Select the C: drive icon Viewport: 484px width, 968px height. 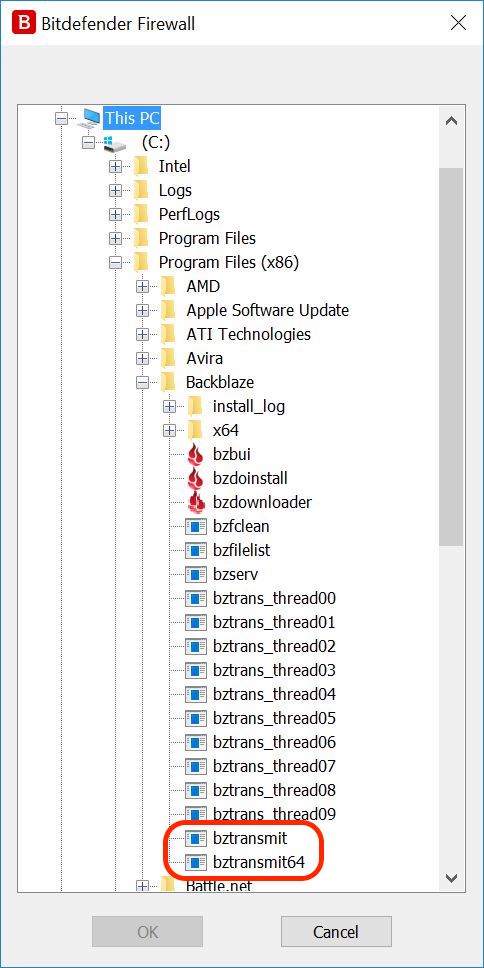tap(115, 143)
